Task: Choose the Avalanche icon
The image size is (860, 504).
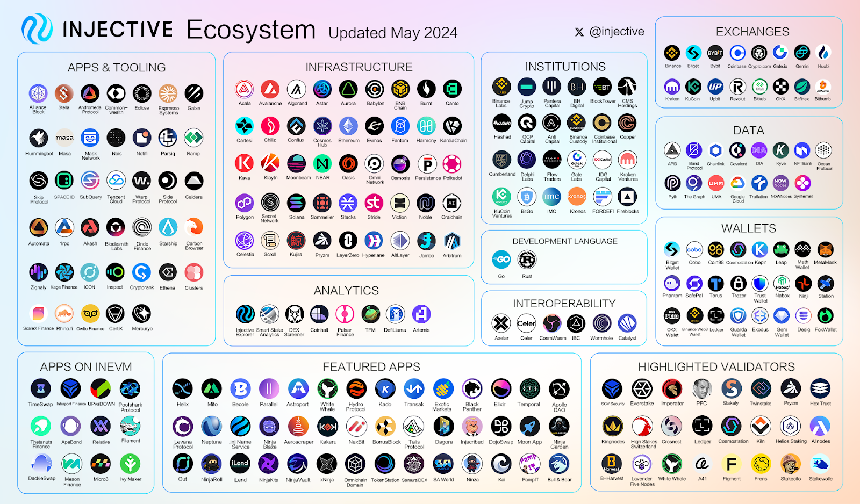Action: (270, 89)
